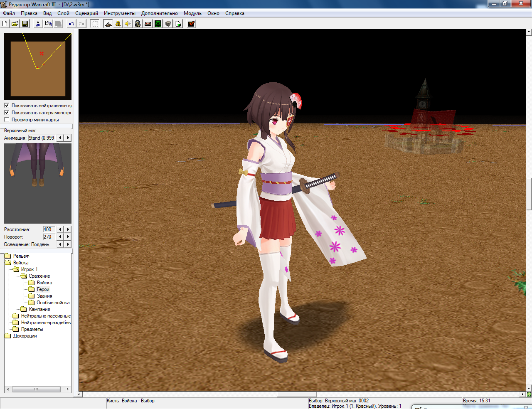The width and height of the screenshot is (532, 409).
Task: Click the unit model preview thumbnail
Action: click(x=38, y=183)
